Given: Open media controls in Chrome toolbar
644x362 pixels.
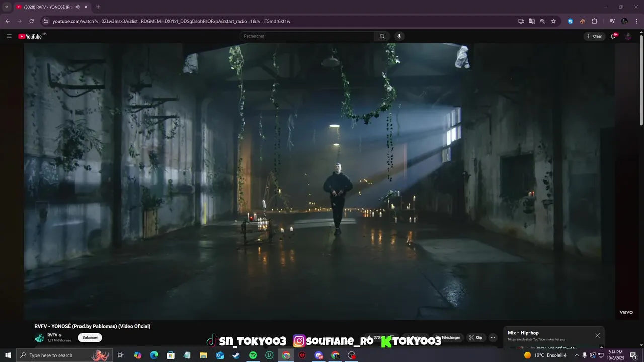Looking at the screenshot, I should [612, 21].
